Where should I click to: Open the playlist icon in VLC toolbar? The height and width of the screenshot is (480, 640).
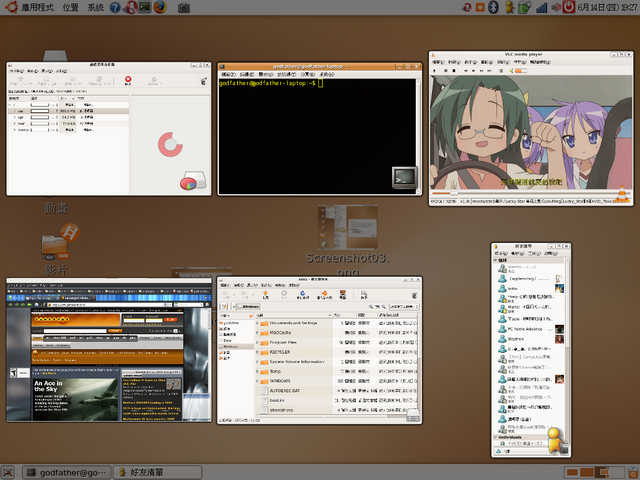501,71
